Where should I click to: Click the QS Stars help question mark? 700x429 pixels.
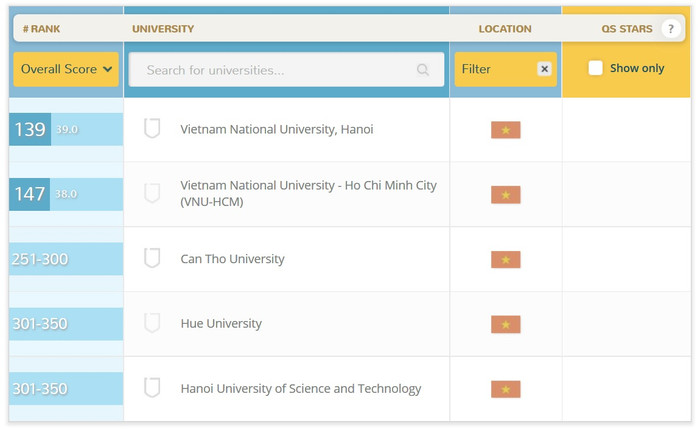670,29
